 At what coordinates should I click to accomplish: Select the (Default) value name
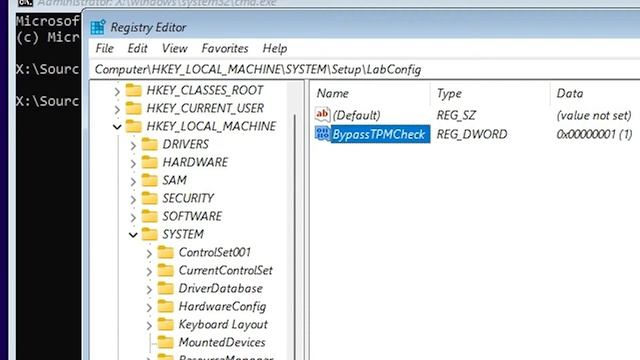click(x=356, y=116)
